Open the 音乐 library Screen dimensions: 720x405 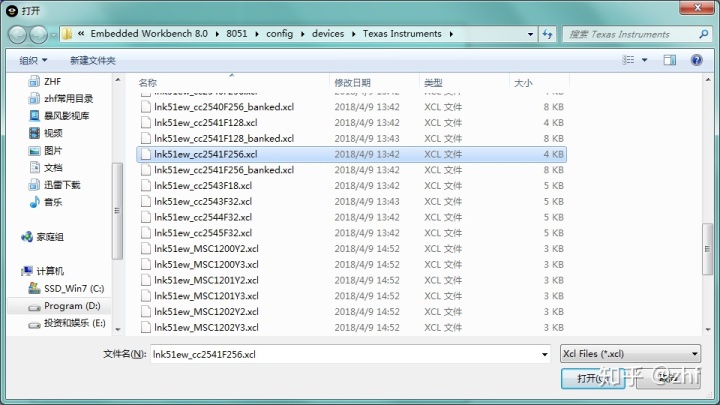tap(53, 202)
